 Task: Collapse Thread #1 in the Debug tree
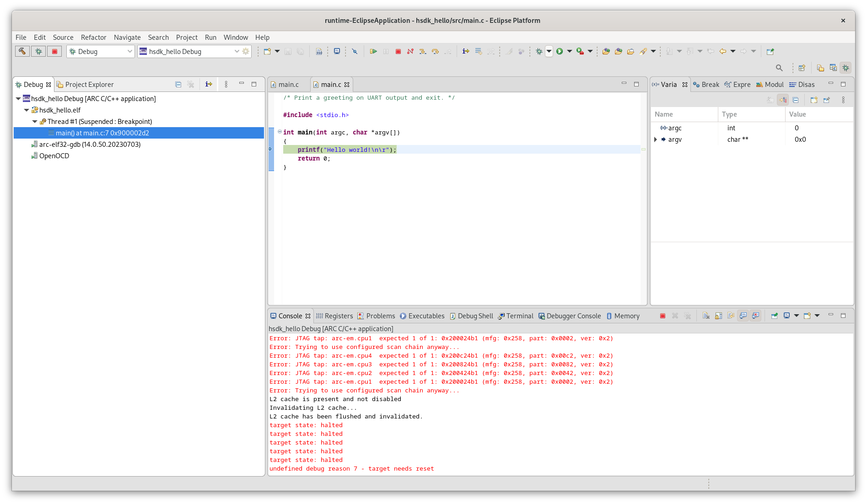(34, 121)
